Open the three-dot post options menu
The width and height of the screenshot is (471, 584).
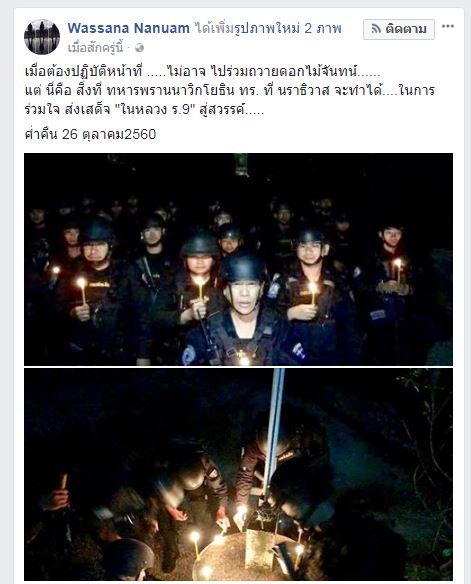pos(448,26)
